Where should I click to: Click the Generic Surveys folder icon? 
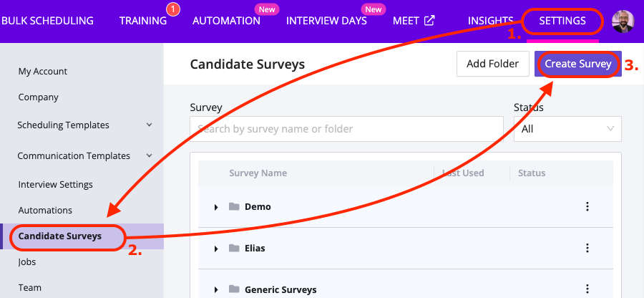[233, 290]
